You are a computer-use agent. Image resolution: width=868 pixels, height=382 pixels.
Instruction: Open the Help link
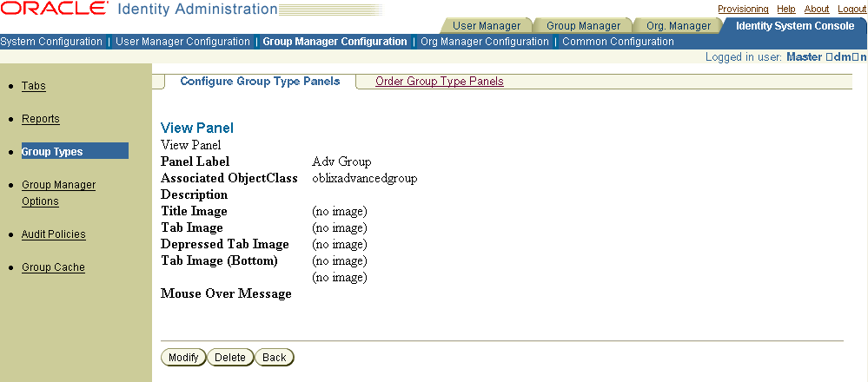(786, 9)
